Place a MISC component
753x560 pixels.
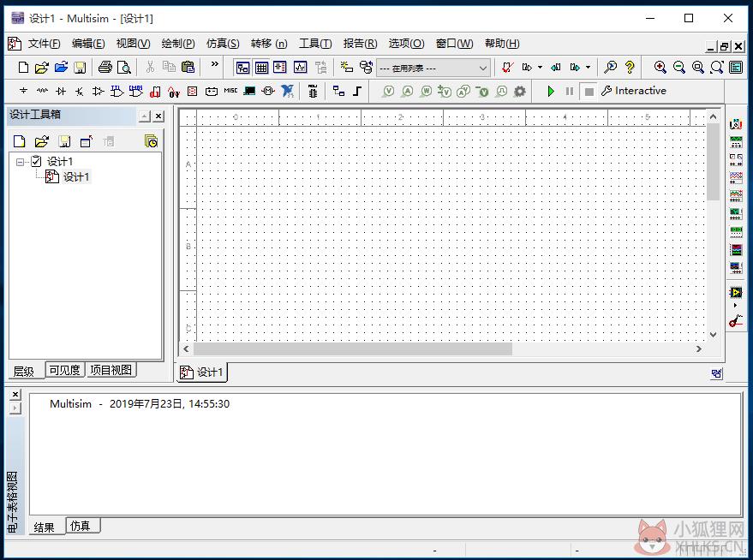click(230, 91)
